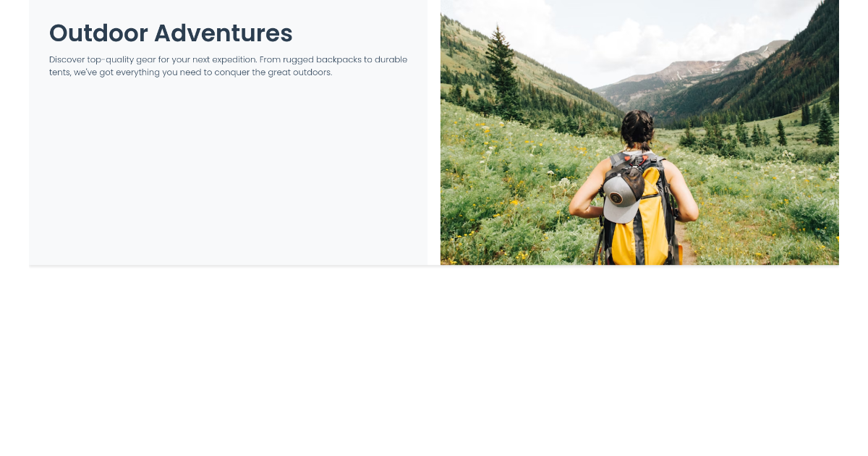Click the word "Adventures" in the heading
The width and height of the screenshot is (868, 456).
[224, 33]
